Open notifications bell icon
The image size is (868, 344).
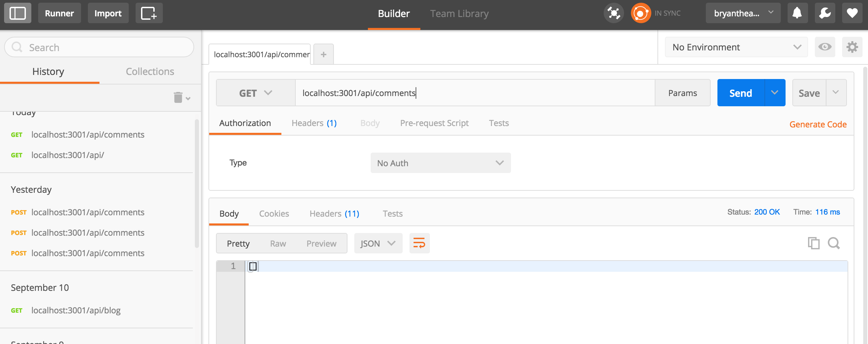(x=797, y=13)
